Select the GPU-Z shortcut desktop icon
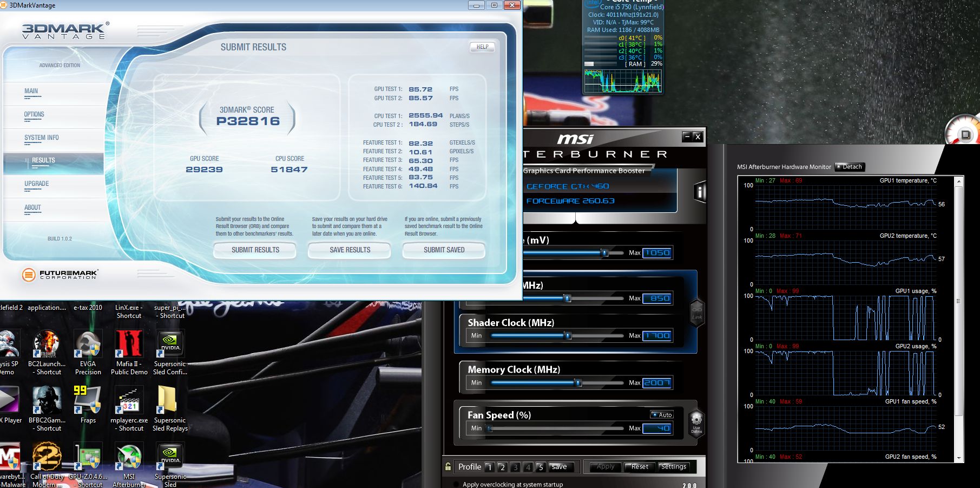This screenshot has height=488, width=980. pyautogui.click(x=88, y=465)
